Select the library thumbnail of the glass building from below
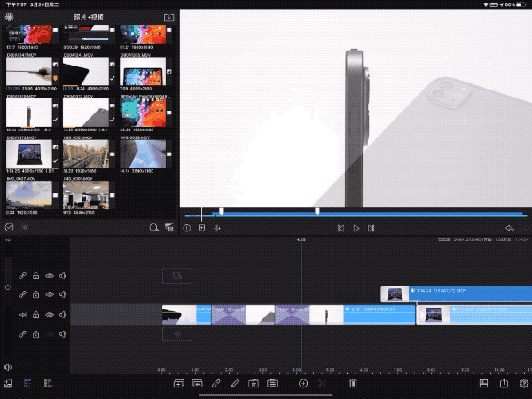This screenshot has height=399, width=532. tap(143, 153)
